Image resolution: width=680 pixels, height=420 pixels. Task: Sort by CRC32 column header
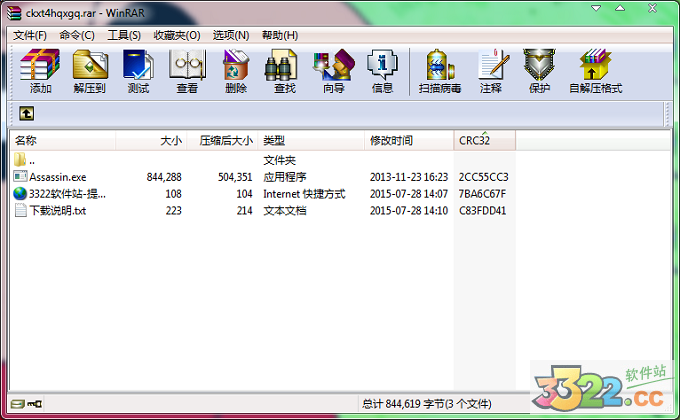(485, 141)
